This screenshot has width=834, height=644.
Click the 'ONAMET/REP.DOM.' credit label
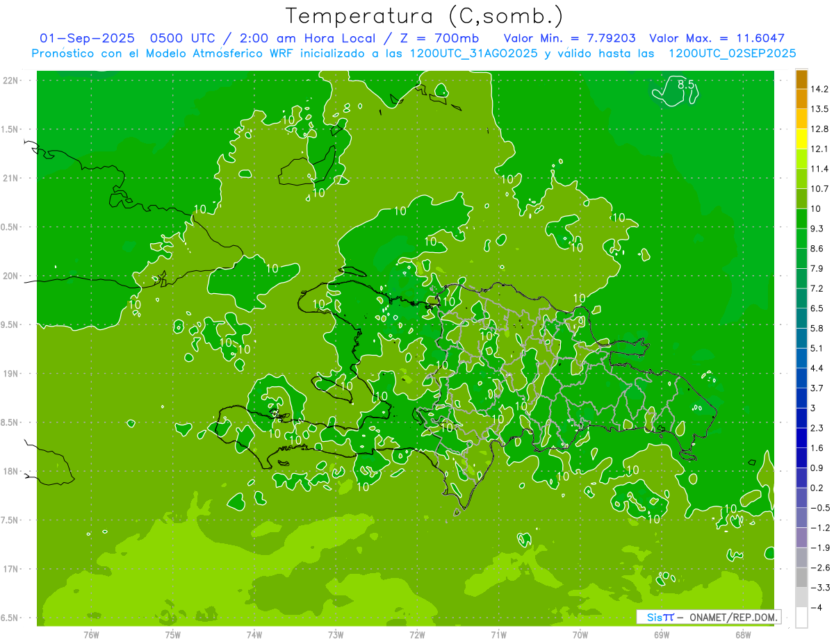pyautogui.click(x=733, y=617)
